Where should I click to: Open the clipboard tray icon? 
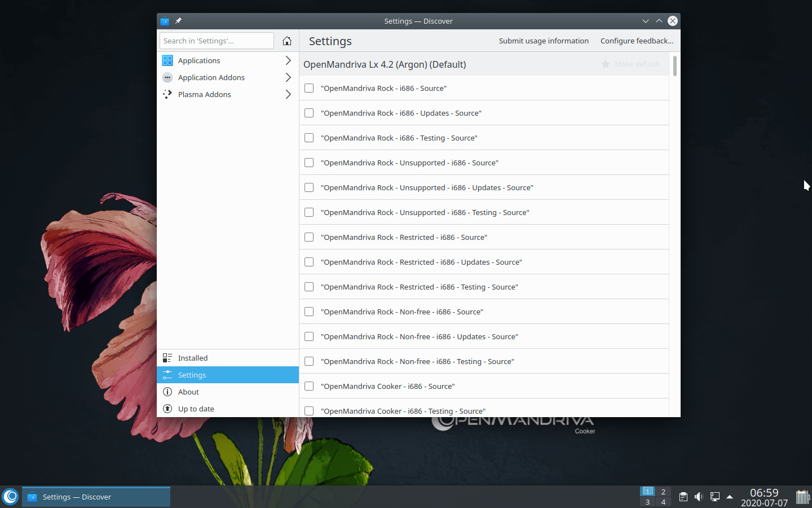(x=683, y=497)
